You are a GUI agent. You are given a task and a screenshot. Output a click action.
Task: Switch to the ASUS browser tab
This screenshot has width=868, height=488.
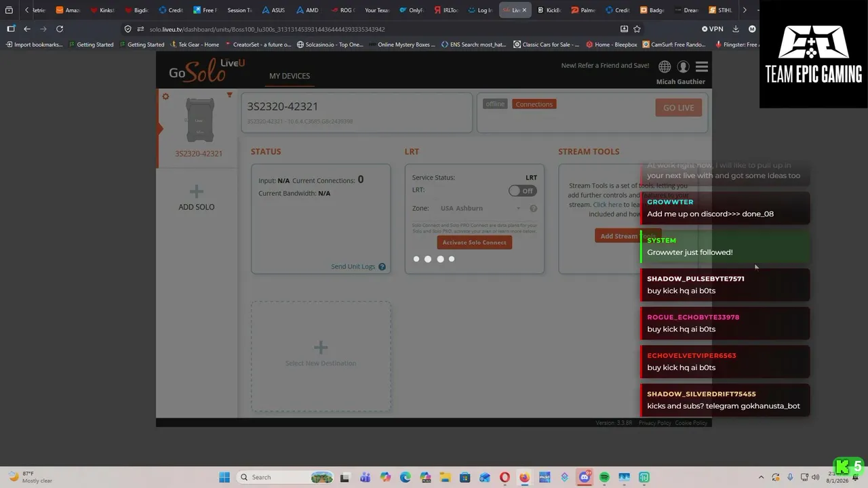pos(273,10)
